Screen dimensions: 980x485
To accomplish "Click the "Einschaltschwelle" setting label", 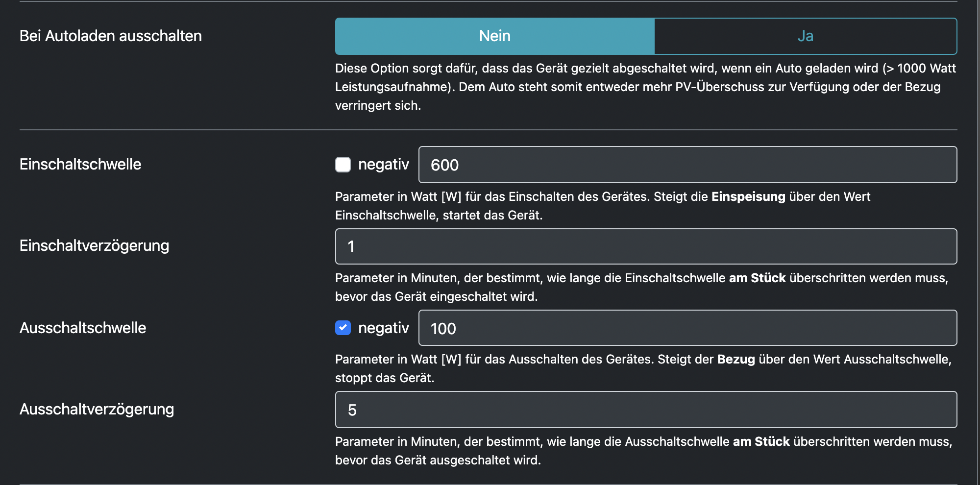I will 80,164.
